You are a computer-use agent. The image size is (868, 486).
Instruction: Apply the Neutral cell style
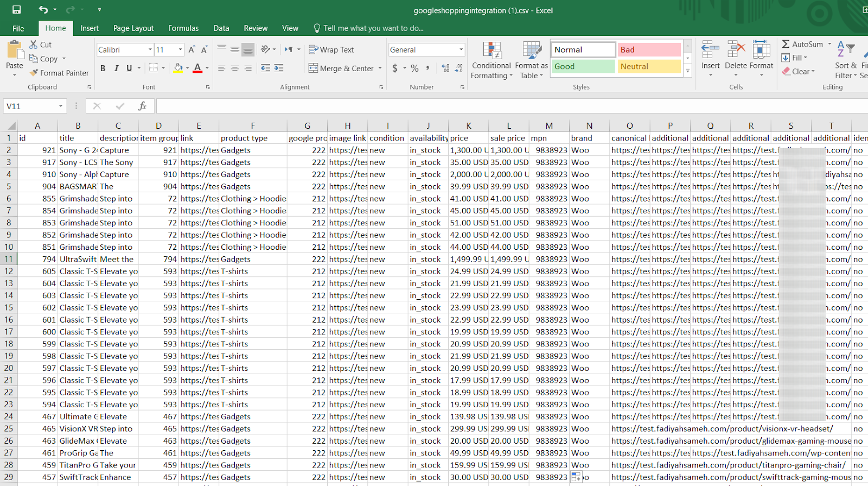coord(649,66)
